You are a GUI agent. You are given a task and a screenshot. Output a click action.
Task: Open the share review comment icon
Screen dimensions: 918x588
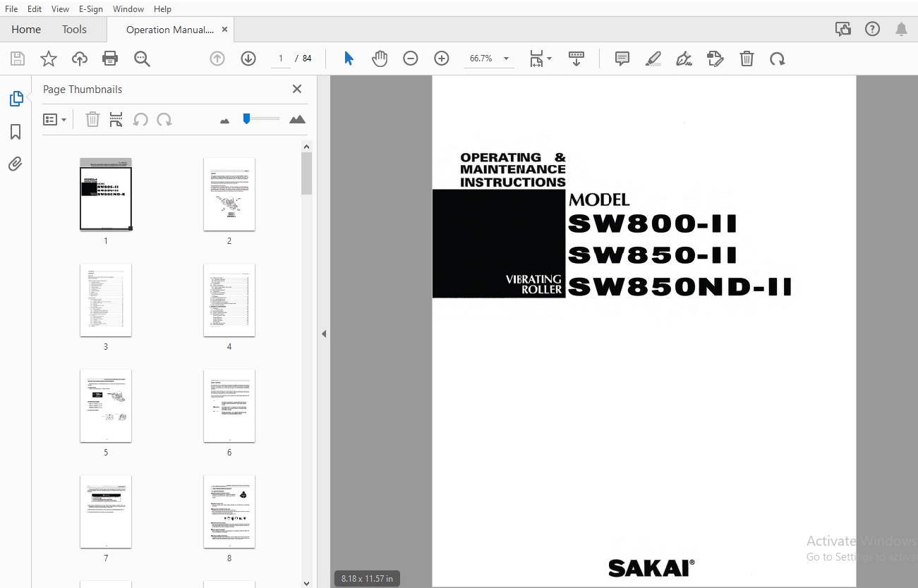[842, 29]
